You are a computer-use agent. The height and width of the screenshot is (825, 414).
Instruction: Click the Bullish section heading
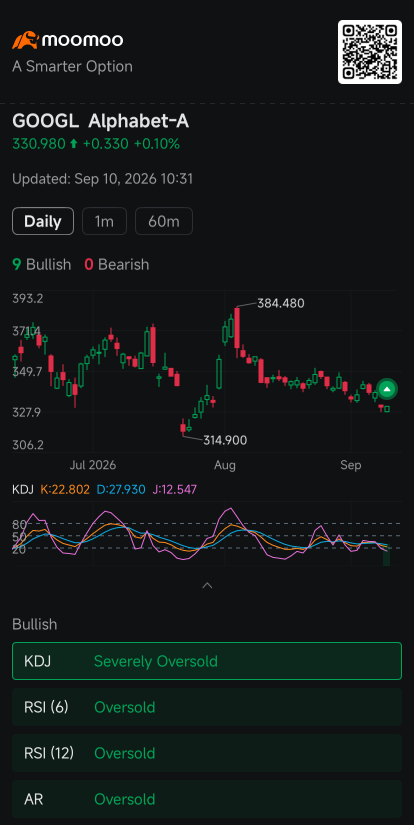[35, 625]
